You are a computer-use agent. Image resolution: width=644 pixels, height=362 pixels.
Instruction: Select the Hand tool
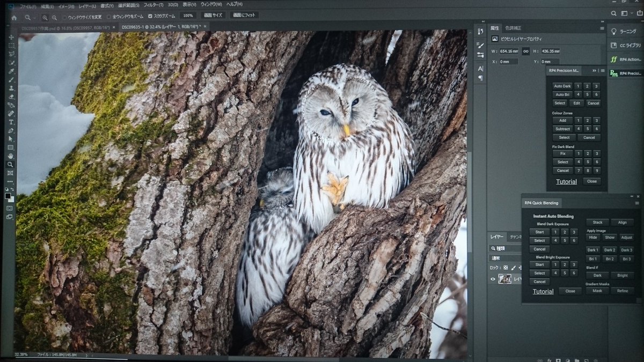tap(11, 156)
